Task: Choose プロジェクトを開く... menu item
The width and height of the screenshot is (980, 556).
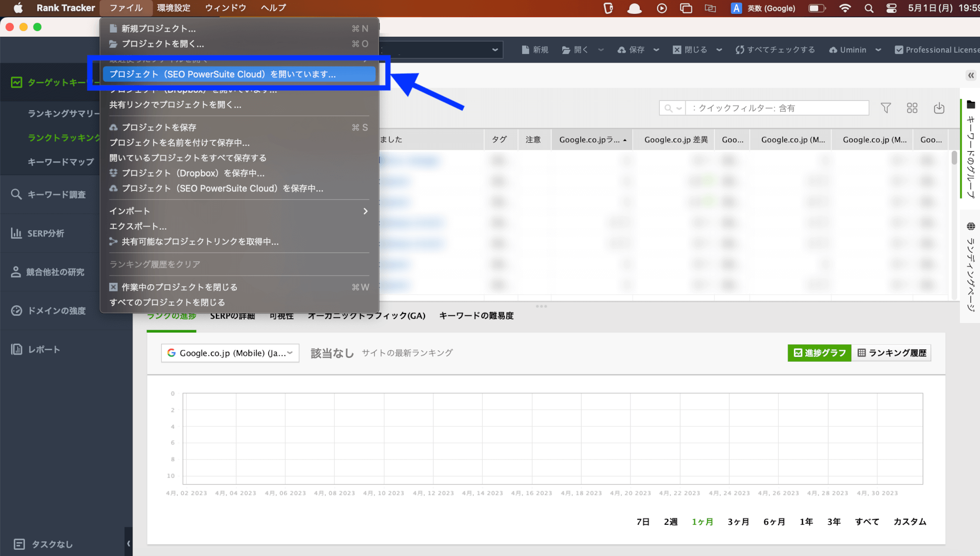Action: [x=238, y=44]
